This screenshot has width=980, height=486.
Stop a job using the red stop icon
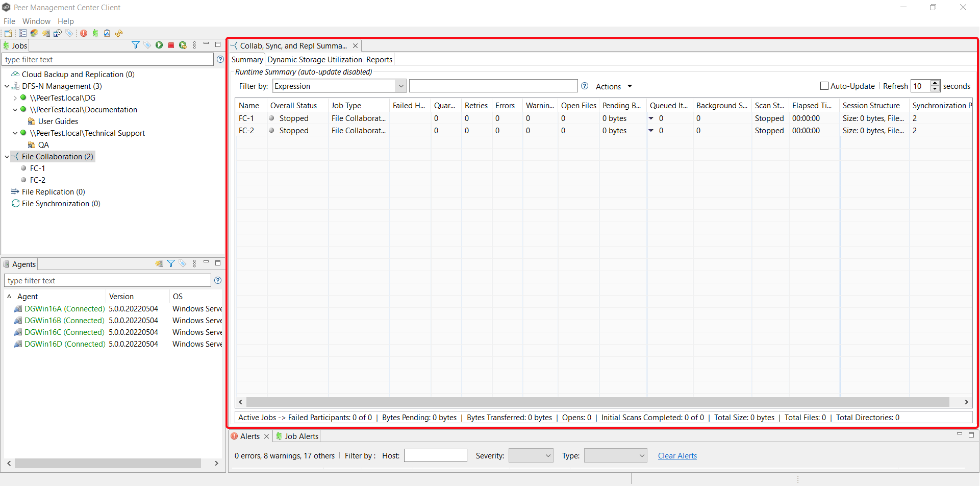pyautogui.click(x=171, y=45)
